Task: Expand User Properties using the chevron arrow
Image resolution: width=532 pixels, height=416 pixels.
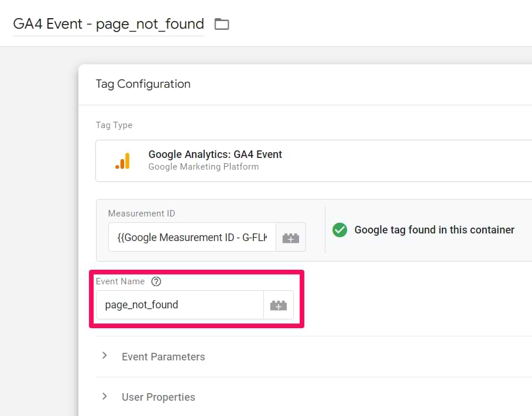Action: 105,396
